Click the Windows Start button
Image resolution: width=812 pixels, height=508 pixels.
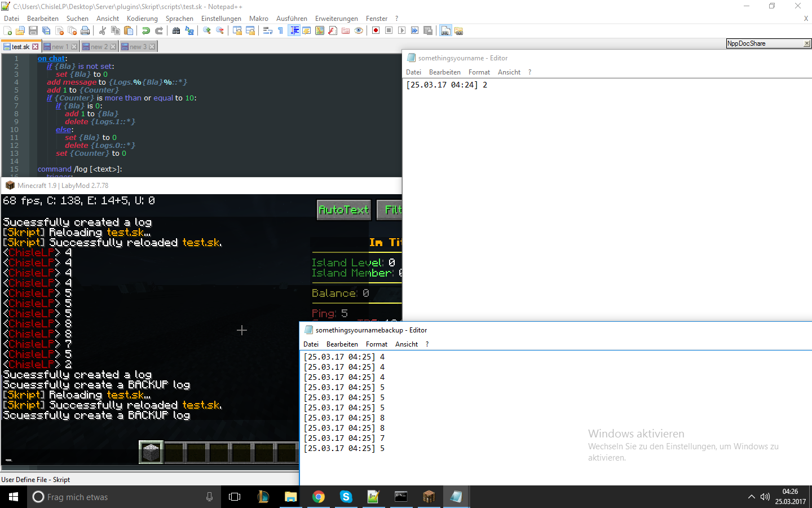click(14, 497)
